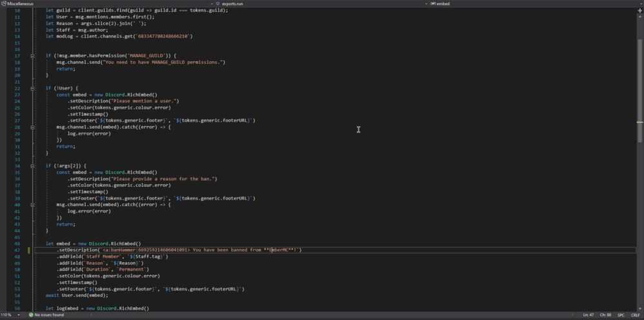This screenshot has height=320, width=644.
Task: Click the split editor icon above the scrollbar
Action: click(x=640, y=11)
